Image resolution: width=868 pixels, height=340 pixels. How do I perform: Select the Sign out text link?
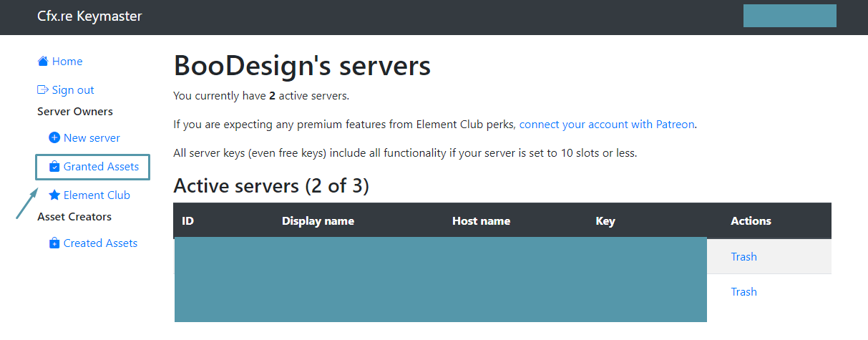click(x=73, y=90)
